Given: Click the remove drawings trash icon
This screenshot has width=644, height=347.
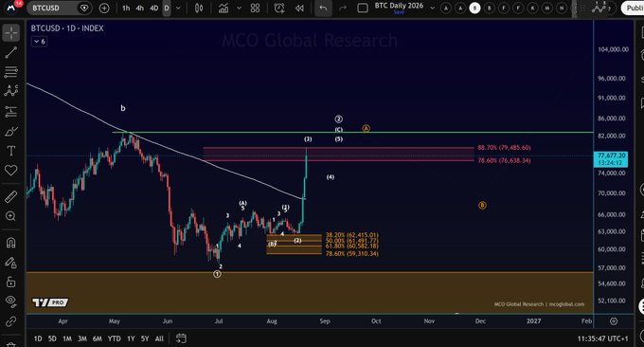Looking at the screenshot, I should (x=11, y=344).
